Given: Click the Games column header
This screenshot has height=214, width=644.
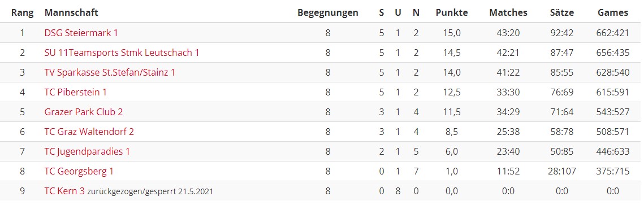Looking at the screenshot, I should 613,13.
